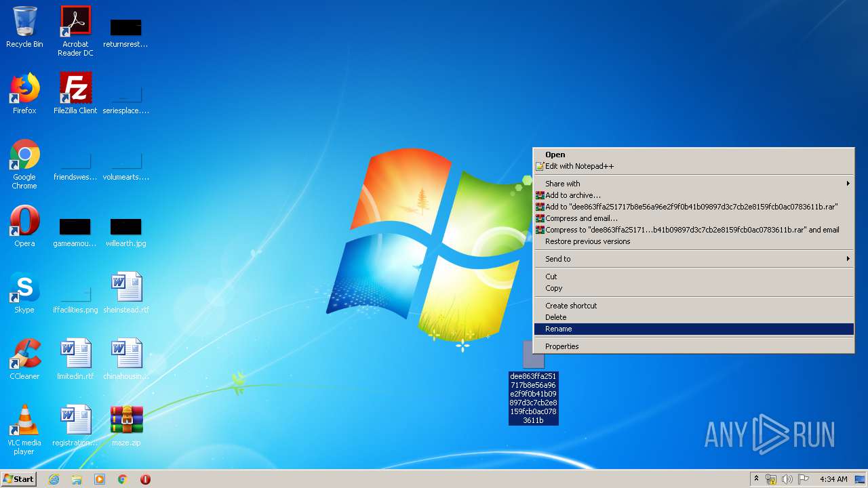Select the CCleaner desktop shortcut

pyautogui.click(x=24, y=359)
